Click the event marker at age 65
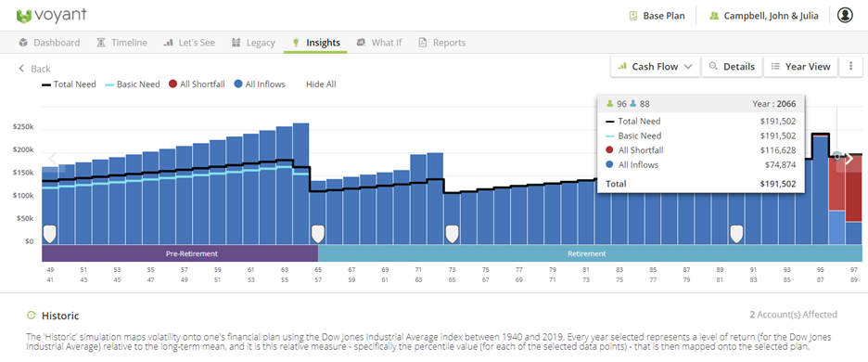Viewport: 868px width, 362px height. [318, 234]
